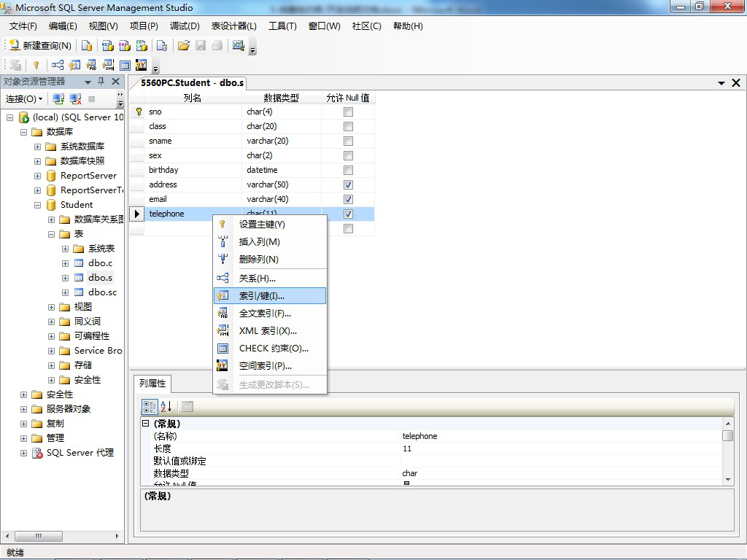Click the set primary key toolbar icon

(x=36, y=65)
